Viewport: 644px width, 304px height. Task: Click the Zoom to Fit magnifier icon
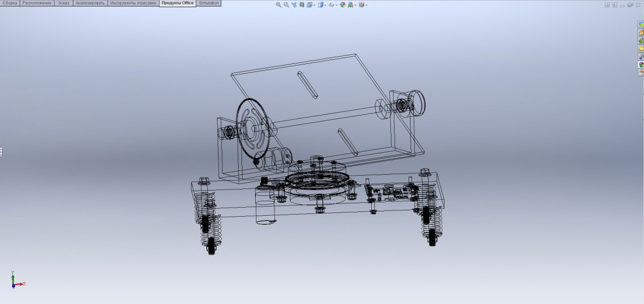pyautogui.click(x=278, y=5)
